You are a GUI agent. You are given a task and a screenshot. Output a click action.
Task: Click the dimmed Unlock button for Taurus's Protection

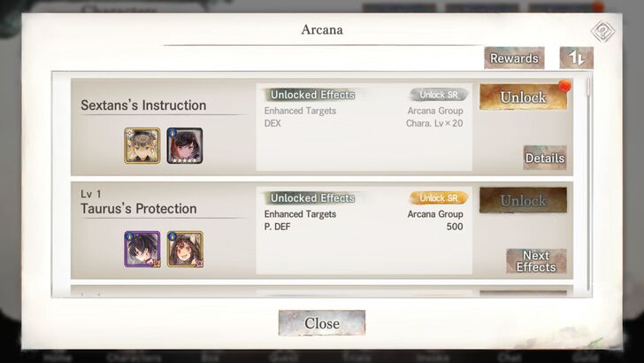(523, 201)
